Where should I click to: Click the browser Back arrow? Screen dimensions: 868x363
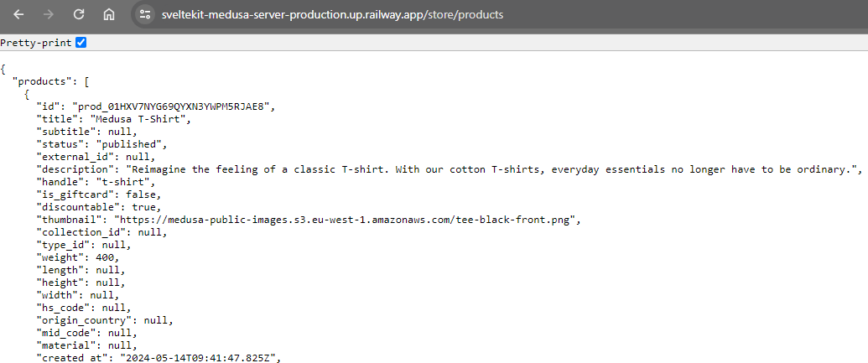pos(18,15)
